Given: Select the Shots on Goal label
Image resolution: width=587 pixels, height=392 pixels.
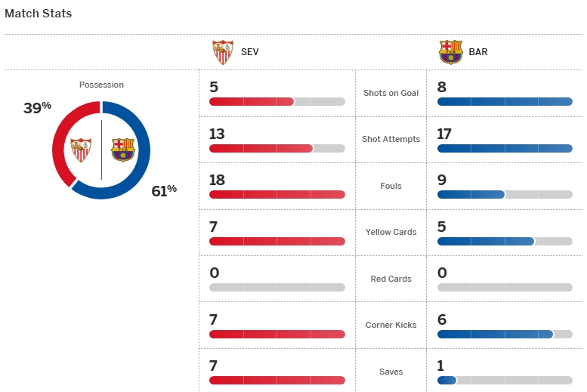Looking at the screenshot, I should pos(391,93).
